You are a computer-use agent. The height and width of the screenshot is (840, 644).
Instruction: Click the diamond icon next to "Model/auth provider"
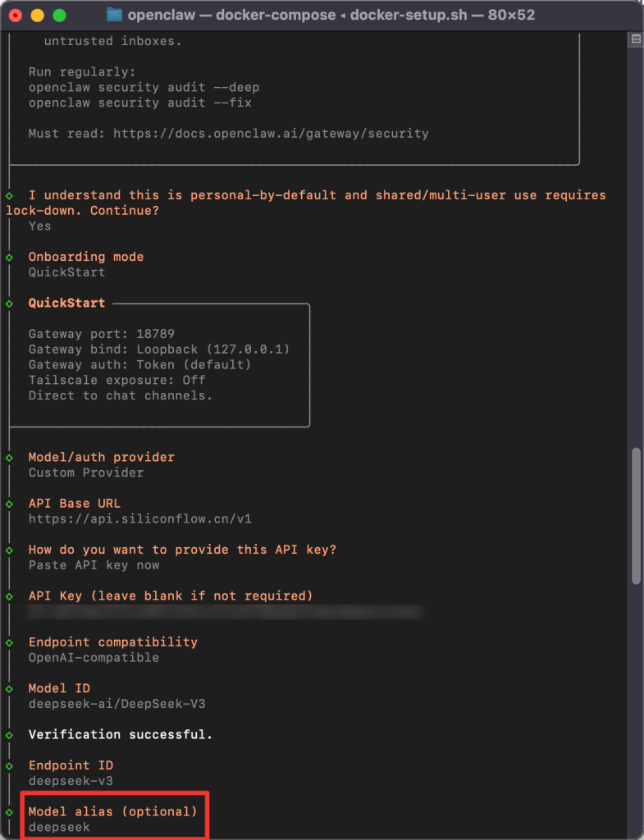pyautogui.click(x=11, y=457)
